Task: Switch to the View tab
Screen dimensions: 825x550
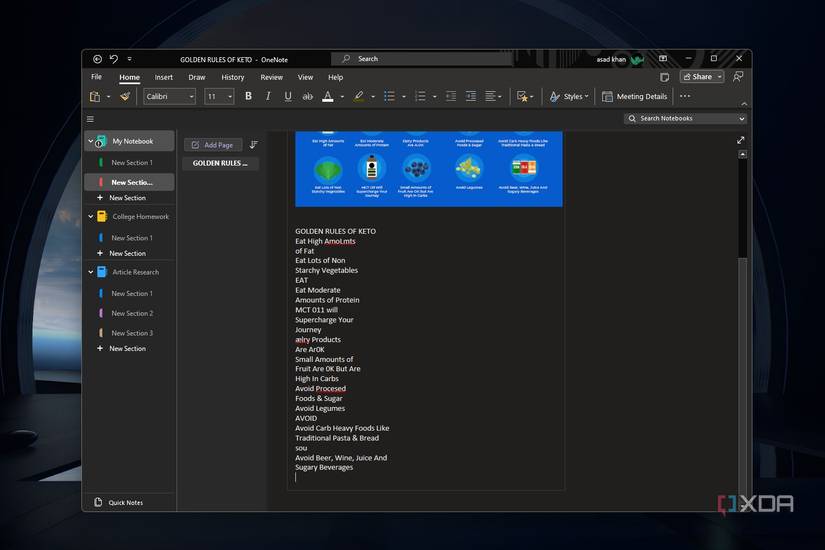Action: pyautogui.click(x=305, y=77)
